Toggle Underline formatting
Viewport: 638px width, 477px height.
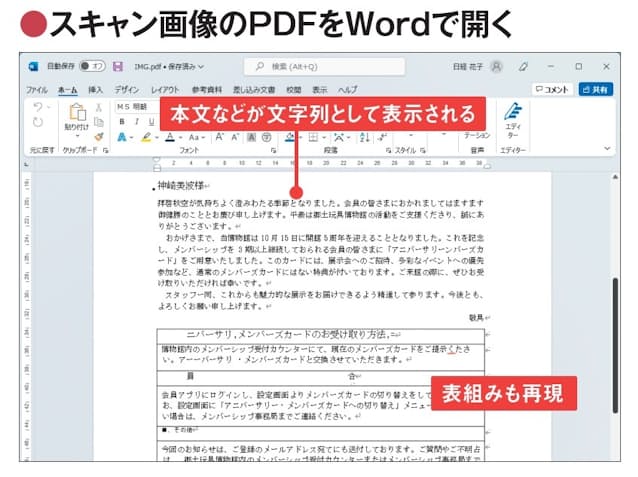point(152,121)
